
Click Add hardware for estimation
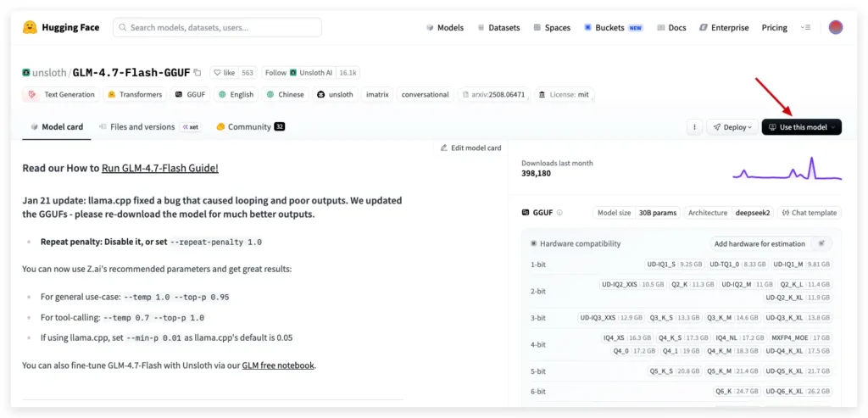point(759,243)
